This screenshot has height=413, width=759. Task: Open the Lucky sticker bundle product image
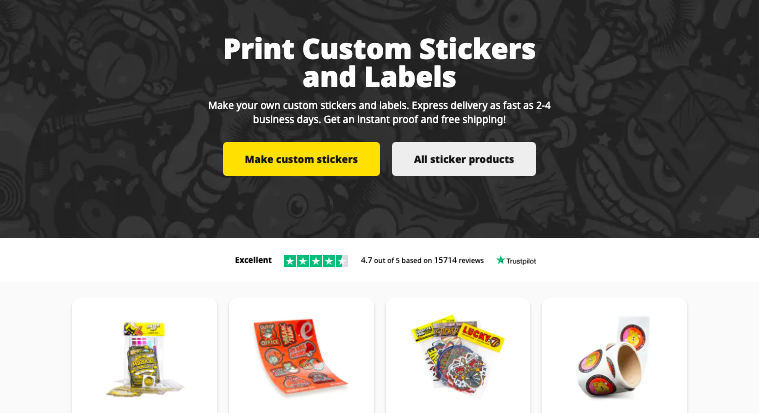(457, 356)
